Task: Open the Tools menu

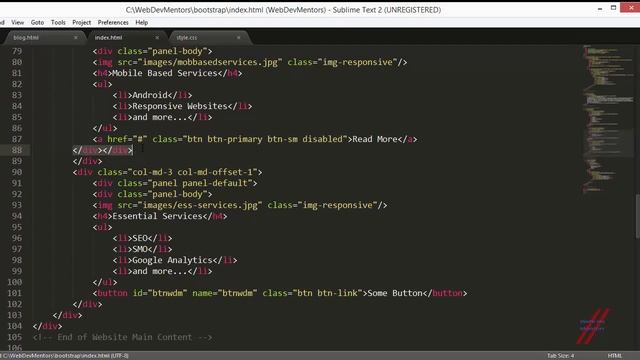Action: [58, 22]
